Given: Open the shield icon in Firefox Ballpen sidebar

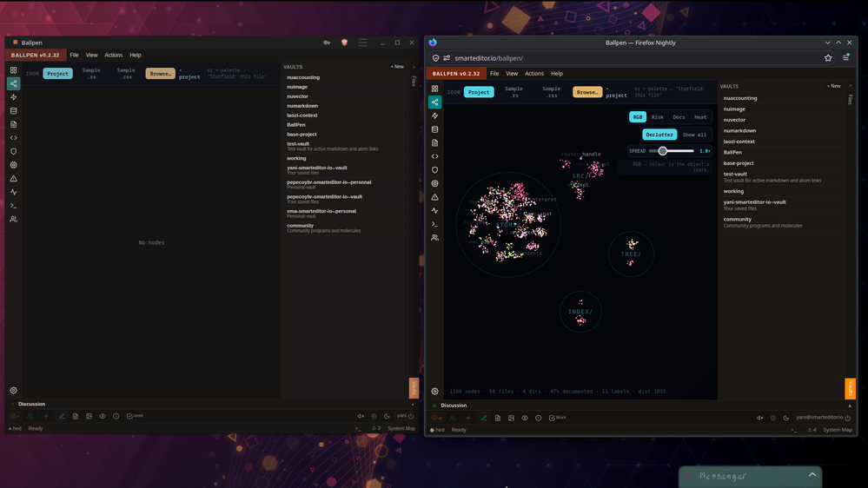Looking at the screenshot, I should tap(434, 170).
